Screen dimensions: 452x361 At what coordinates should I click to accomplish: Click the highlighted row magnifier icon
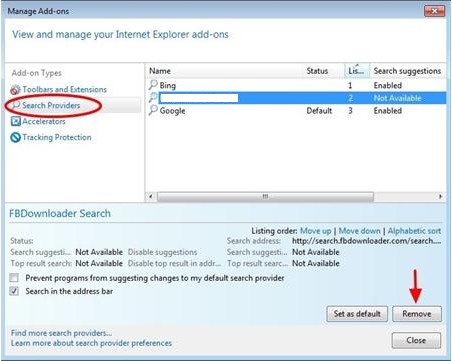pyautogui.click(x=153, y=98)
